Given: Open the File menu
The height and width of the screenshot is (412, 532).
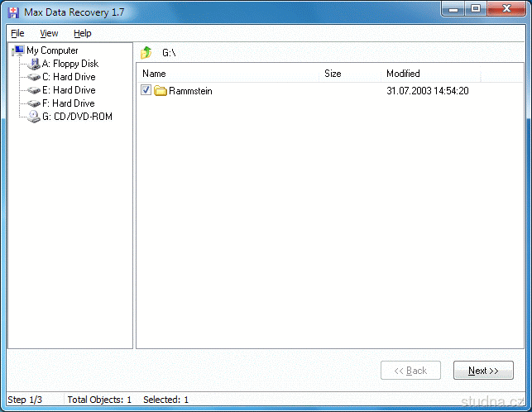Looking at the screenshot, I should coord(17,33).
